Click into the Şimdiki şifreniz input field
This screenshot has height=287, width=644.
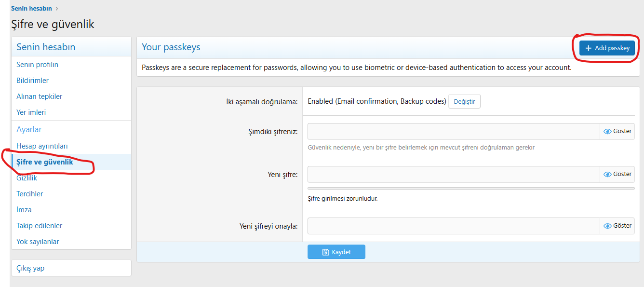point(453,131)
